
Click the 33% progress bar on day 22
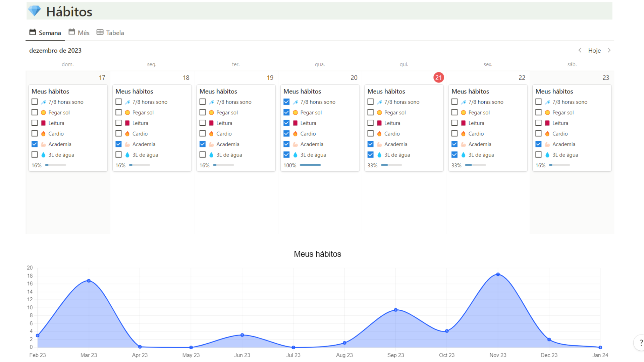[475, 165]
